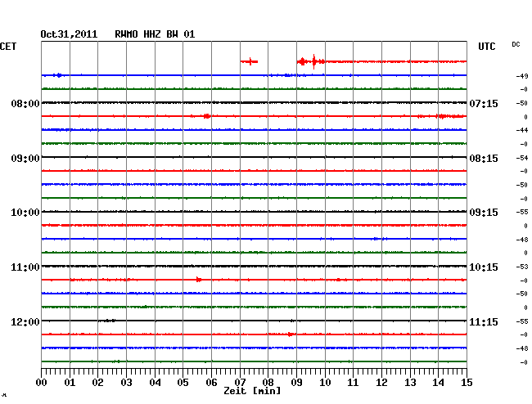Click the DC value -44

[522, 130]
